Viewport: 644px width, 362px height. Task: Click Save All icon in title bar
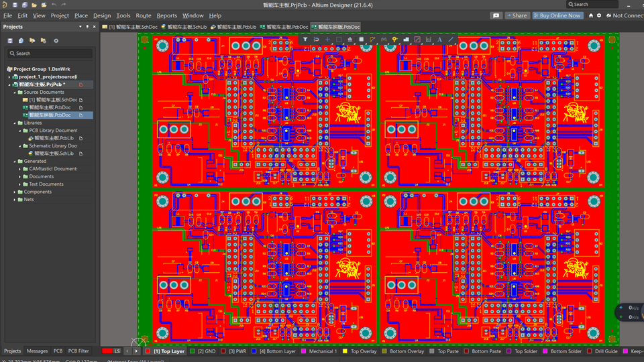pos(24,5)
